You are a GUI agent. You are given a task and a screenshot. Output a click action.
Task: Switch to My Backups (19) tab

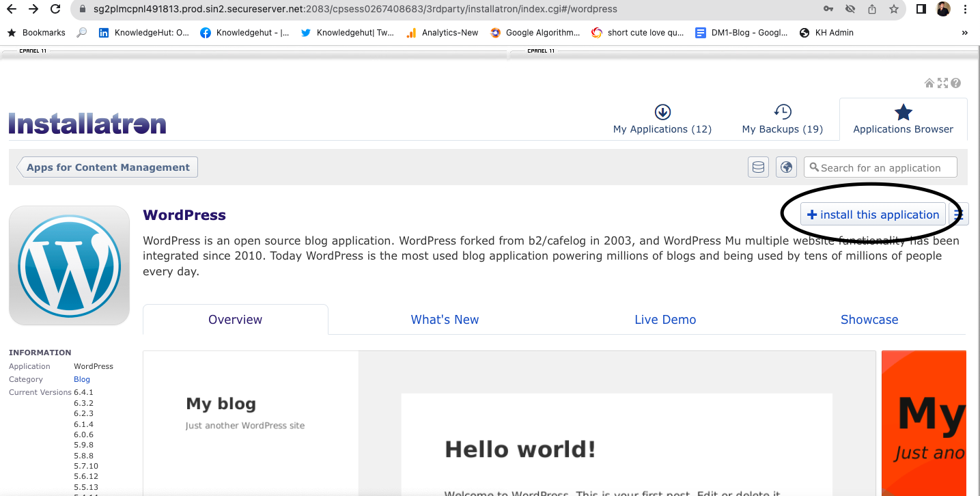pyautogui.click(x=783, y=120)
